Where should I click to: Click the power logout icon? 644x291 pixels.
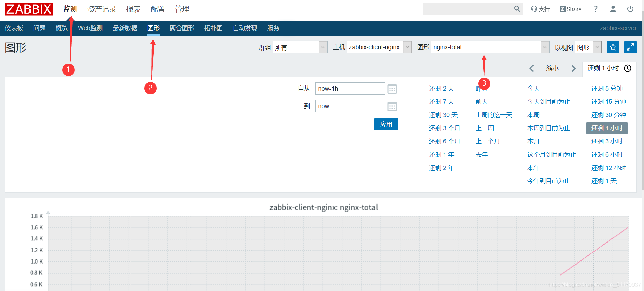pyautogui.click(x=630, y=9)
